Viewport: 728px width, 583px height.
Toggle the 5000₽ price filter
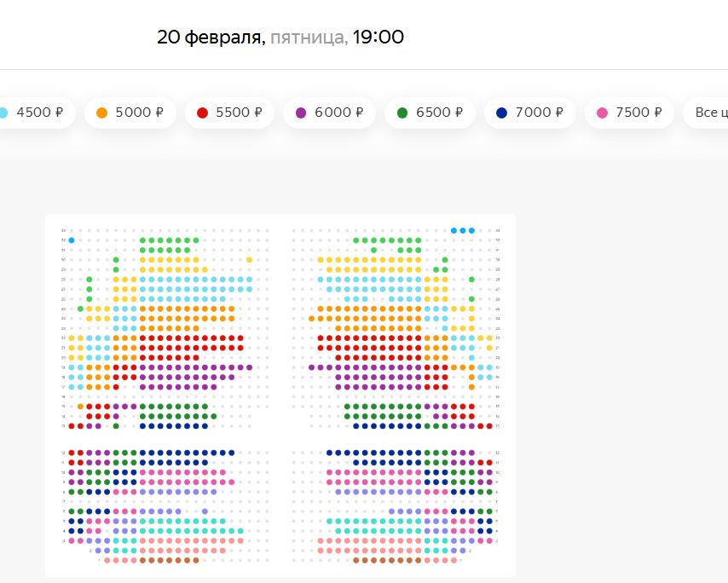click(x=130, y=112)
